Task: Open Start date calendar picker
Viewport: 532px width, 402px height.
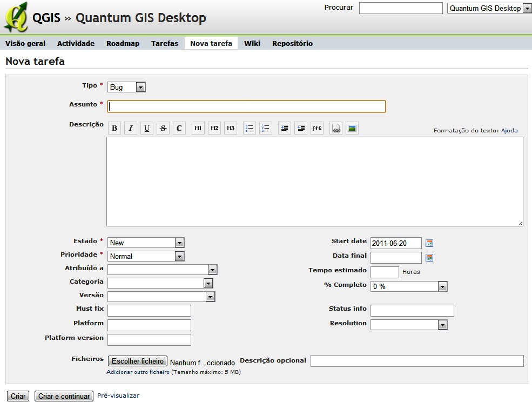Action: click(429, 243)
